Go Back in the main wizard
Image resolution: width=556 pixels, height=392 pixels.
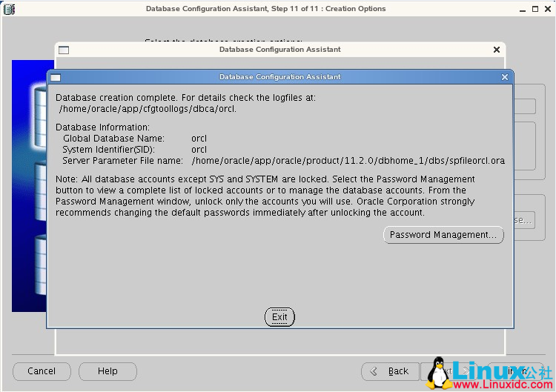(x=390, y=371)
